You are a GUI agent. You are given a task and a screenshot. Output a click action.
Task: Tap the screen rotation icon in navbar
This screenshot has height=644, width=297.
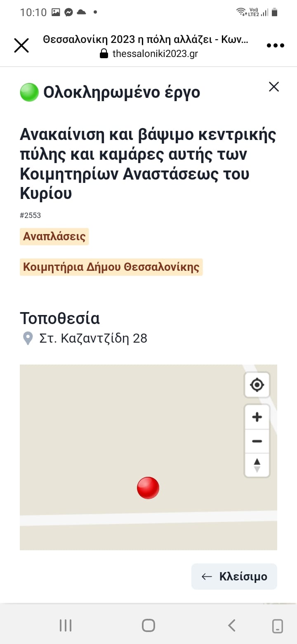(x=278, y=626)
